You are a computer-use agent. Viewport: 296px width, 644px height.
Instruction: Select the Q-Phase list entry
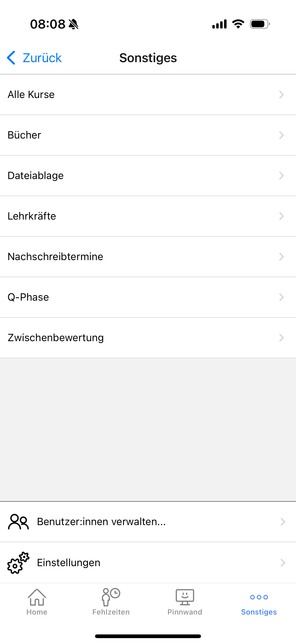(148, 297)
